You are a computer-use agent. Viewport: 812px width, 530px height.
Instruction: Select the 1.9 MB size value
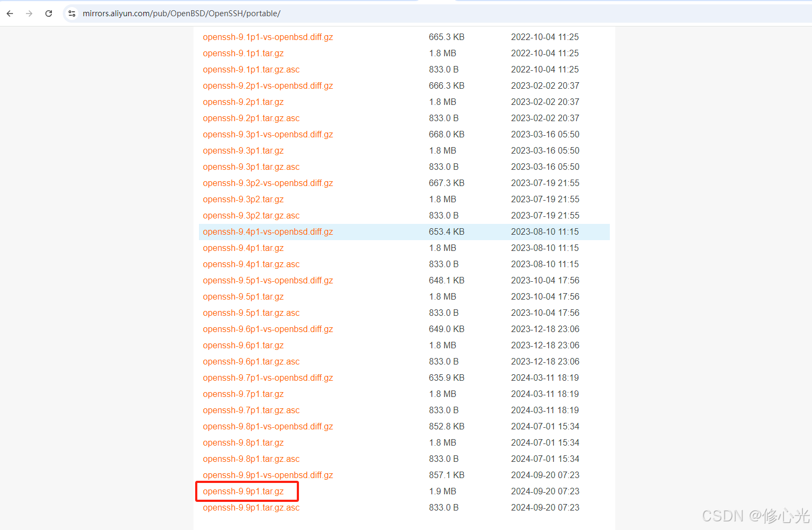(442, 491)
